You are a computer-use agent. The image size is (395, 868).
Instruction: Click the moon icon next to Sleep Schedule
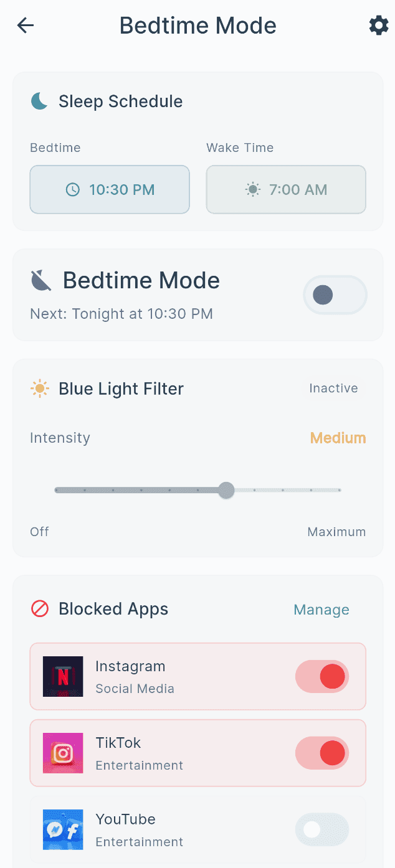point(39,101)
